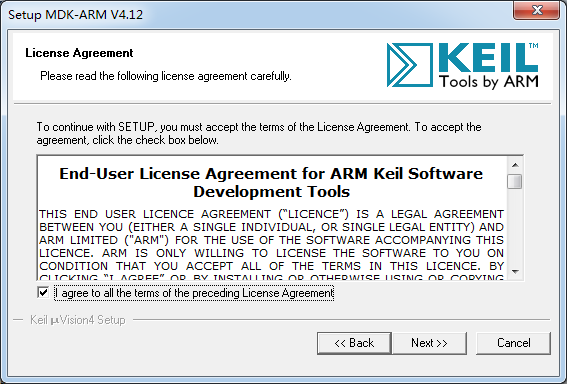Click the scrollbar track below the thumb
The width and height of the screenshot is (567, 384).
[x=515, y=227]
